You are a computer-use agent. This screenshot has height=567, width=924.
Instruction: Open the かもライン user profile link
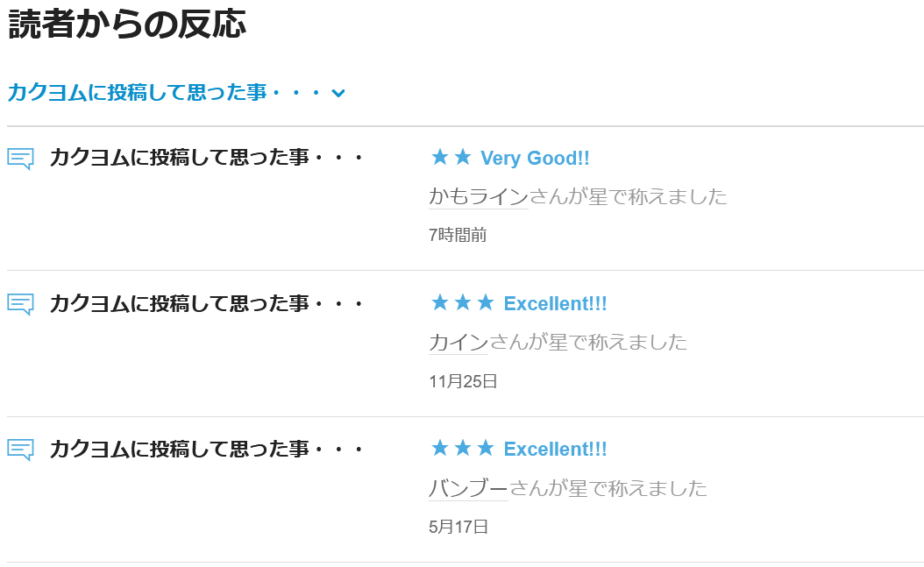pos(478,196)
